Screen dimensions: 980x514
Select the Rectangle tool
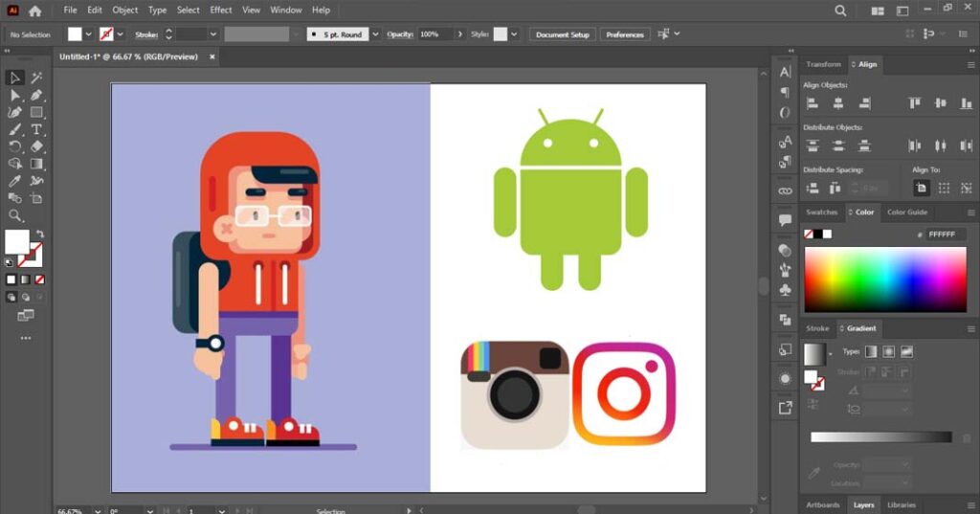tap(36, 113)
